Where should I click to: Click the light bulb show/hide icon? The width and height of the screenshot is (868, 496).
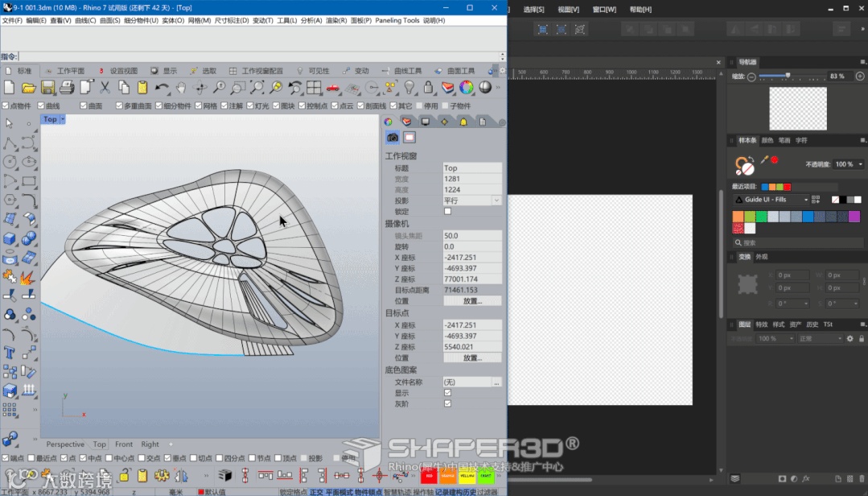coord(409,88)
